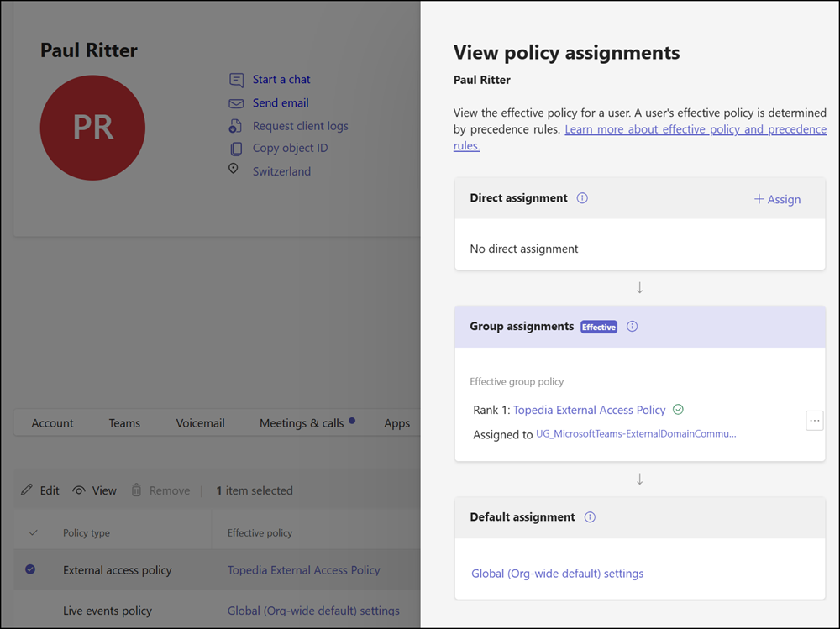Click the green checkmark next to Topedia policy

coord(678,410)
